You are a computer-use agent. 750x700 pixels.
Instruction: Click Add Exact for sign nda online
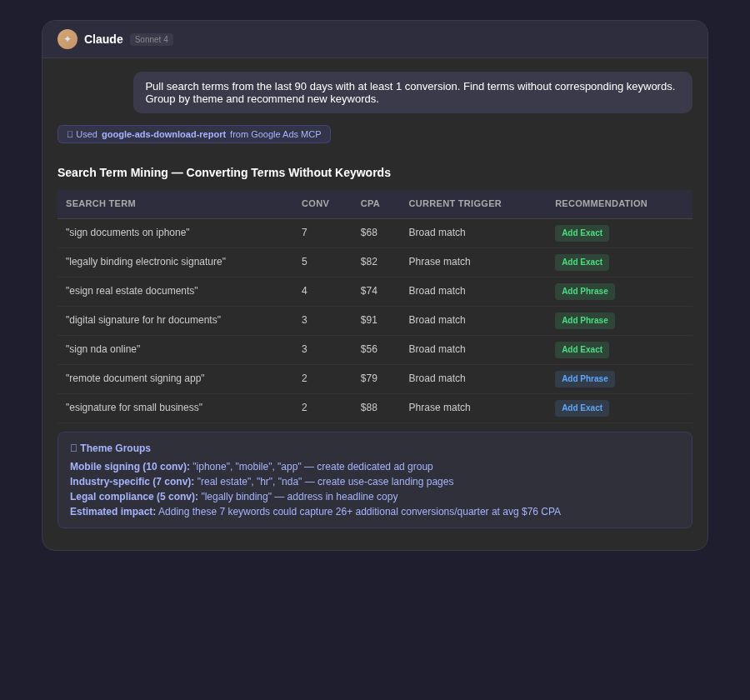click(582, 350)
